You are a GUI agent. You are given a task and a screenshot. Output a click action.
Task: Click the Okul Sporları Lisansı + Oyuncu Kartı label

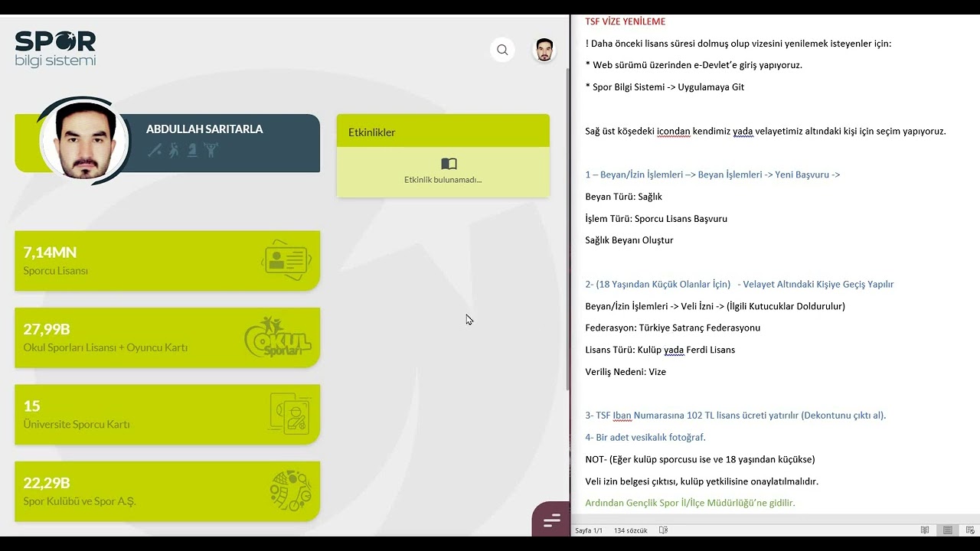pos(106,347)
